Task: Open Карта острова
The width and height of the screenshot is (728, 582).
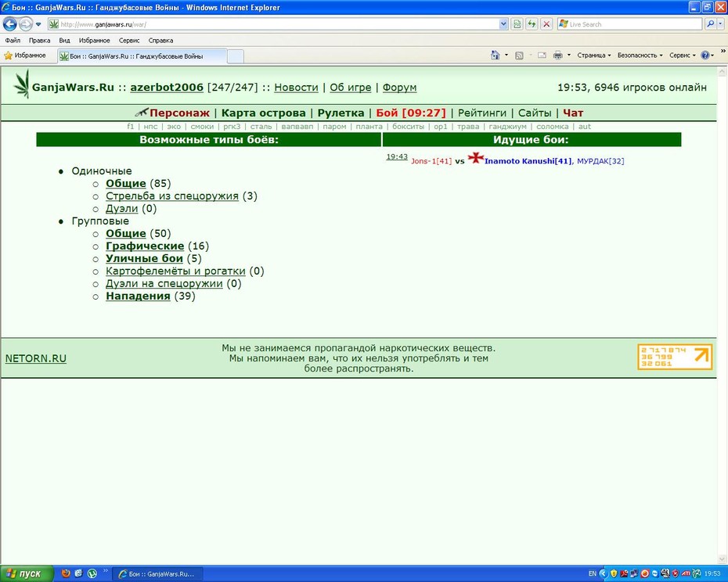Action: [263, 113]
